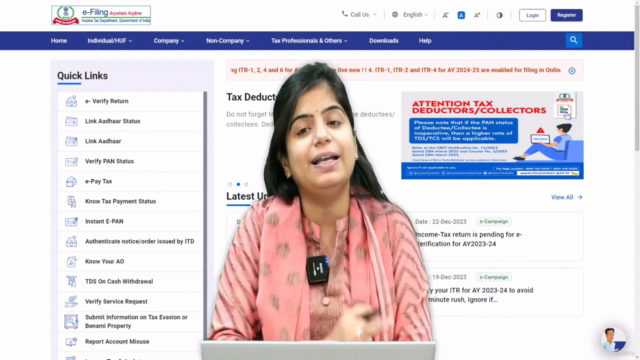Select the second carousel dot
The width and height of the screenshot is (640, 360).
coord(238,184)
